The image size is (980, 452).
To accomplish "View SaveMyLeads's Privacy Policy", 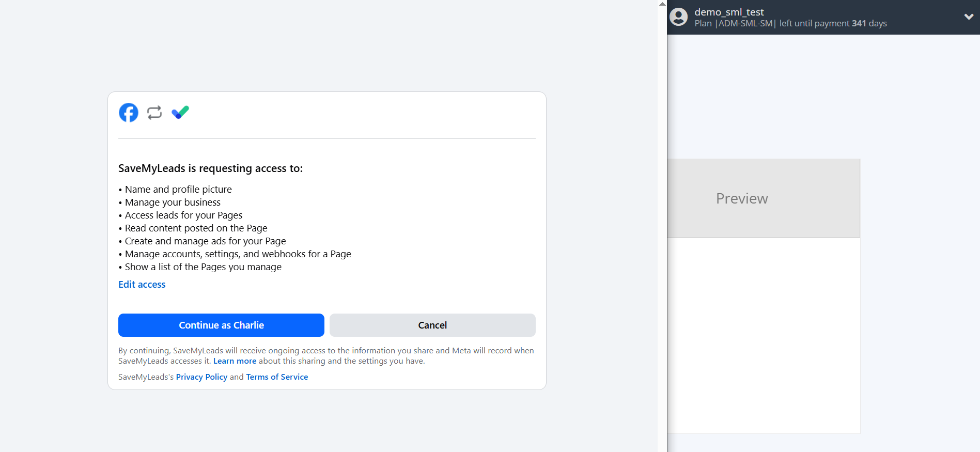I will tap(201, 377).
